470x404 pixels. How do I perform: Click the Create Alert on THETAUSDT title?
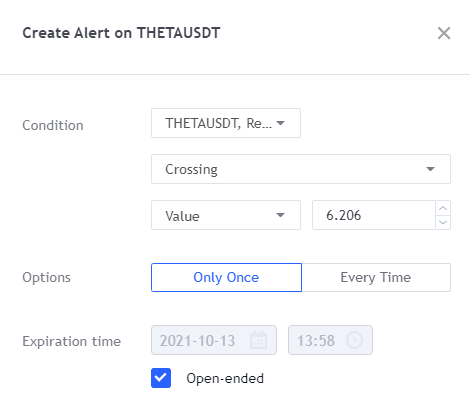pyautogui.click(x=121, y=33)
